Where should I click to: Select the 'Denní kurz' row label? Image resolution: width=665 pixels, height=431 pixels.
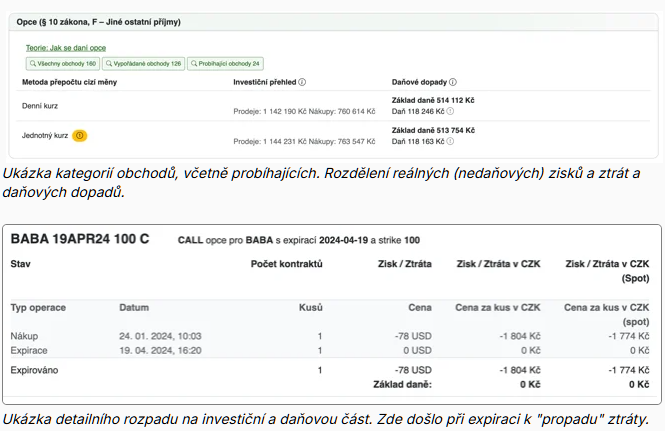tap(40, 106)
